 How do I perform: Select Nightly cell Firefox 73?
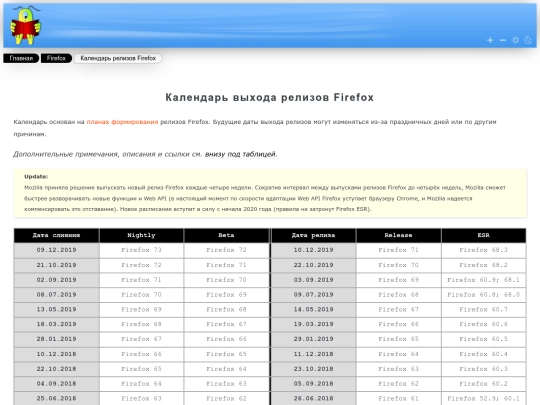click(141, 250)
